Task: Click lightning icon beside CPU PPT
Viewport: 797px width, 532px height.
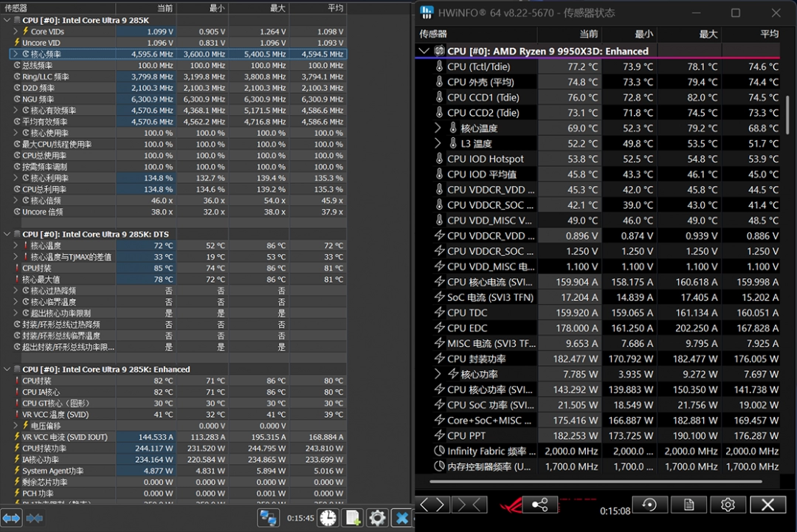Action: click(440, 435)
